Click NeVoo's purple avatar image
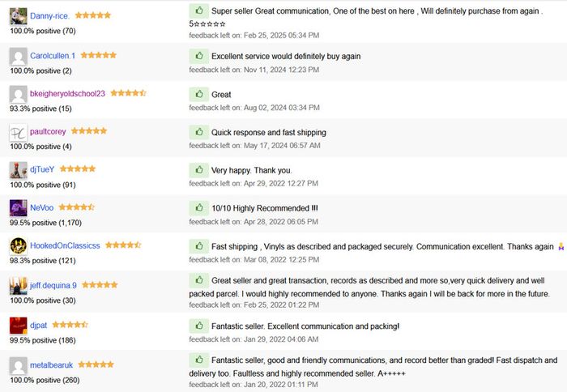 pyautogui.click(x=18, y=208)
